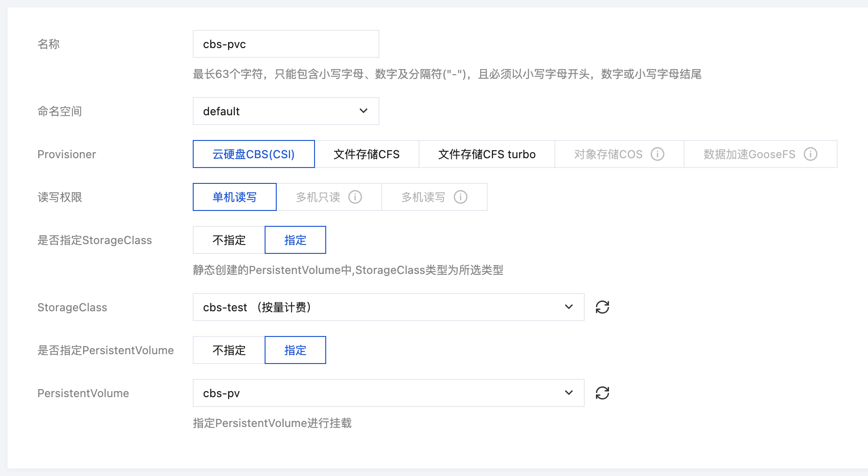This screenshot has width=868, height=476.
Task: Select 单机读写 access mode
Action: pos(234,197)
